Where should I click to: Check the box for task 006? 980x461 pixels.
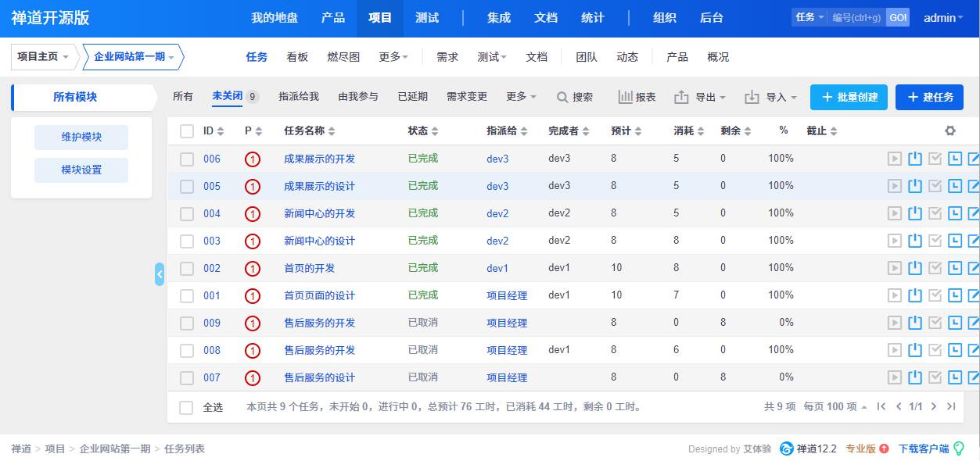[x=186, y=159]
